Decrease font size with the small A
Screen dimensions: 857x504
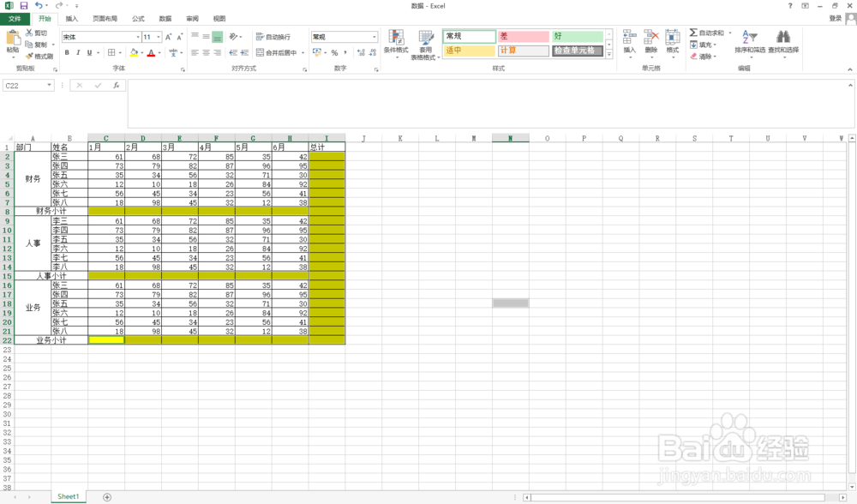click(179, 37)
